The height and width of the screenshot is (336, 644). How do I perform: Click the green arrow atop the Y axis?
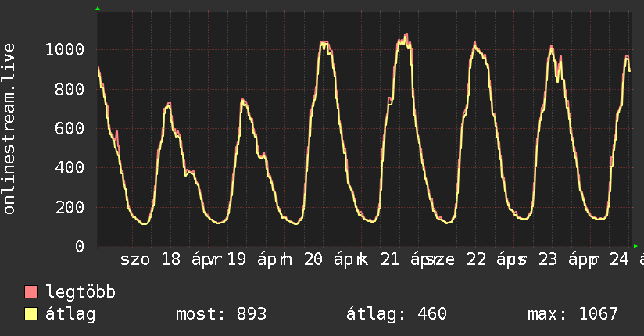[98, 9]
